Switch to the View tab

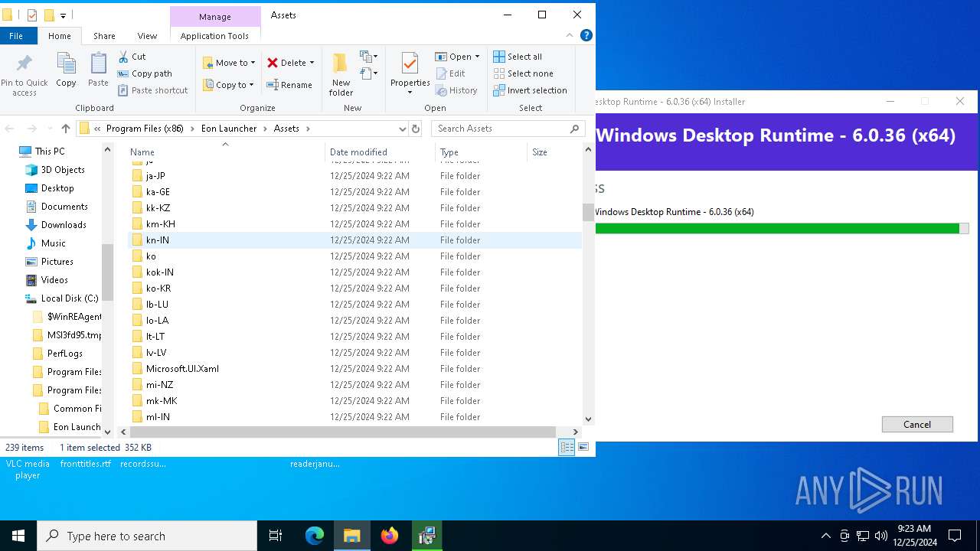[x=147, y=35]
